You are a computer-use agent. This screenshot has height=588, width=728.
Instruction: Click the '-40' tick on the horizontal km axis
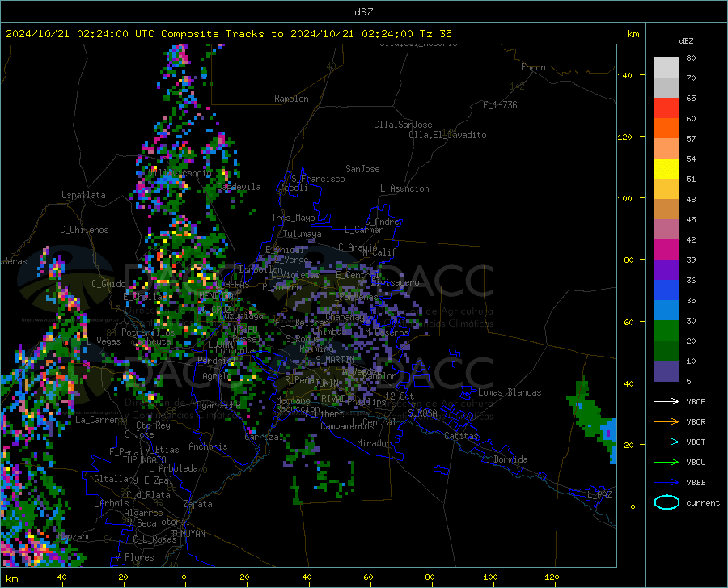click(x=59, y=577)
